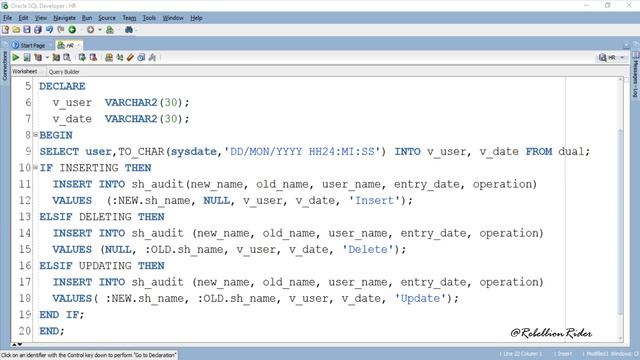The image size is (640, 360).
Task: Click the Unshared SQL Worksheet icon
Action: click(x=109, y=58)
